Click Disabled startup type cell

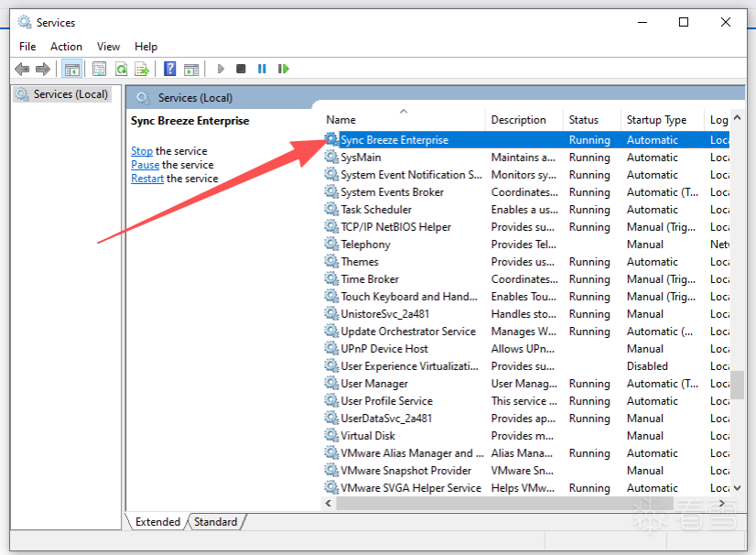pos(647,365)
